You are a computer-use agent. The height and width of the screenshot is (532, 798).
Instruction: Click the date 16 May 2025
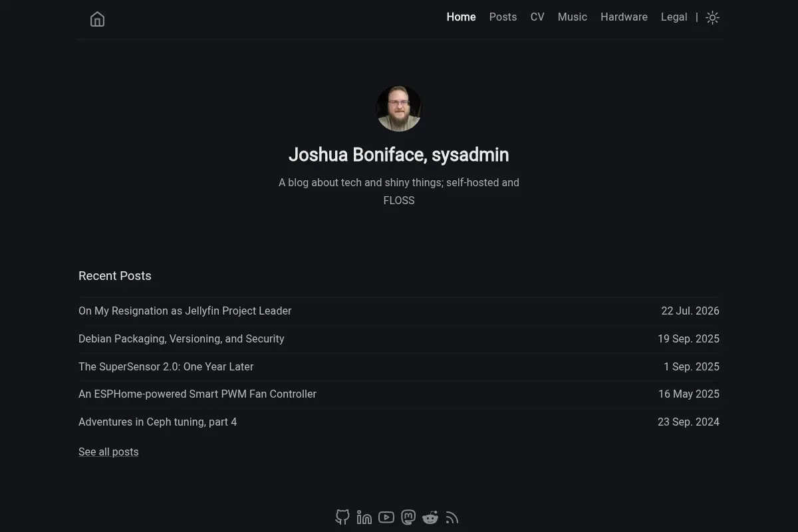pos(689,394)
